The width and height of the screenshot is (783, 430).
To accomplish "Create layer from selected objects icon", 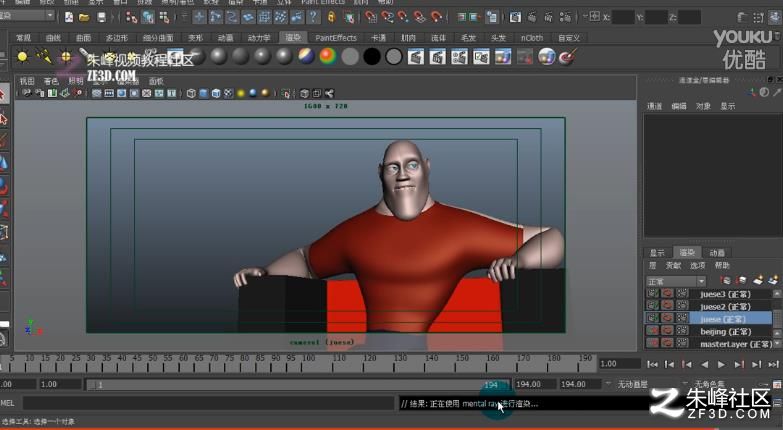I will [774, 281].
